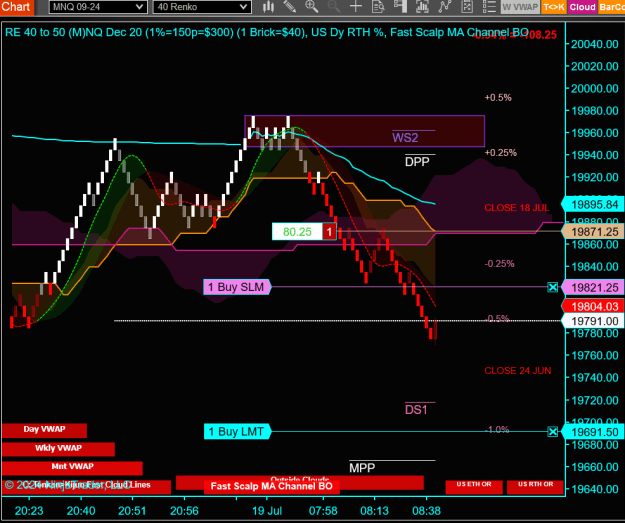The height and width of the screenshot is (523, 625).
Task: Click the -0.25% level label
Action: (499, 264)
